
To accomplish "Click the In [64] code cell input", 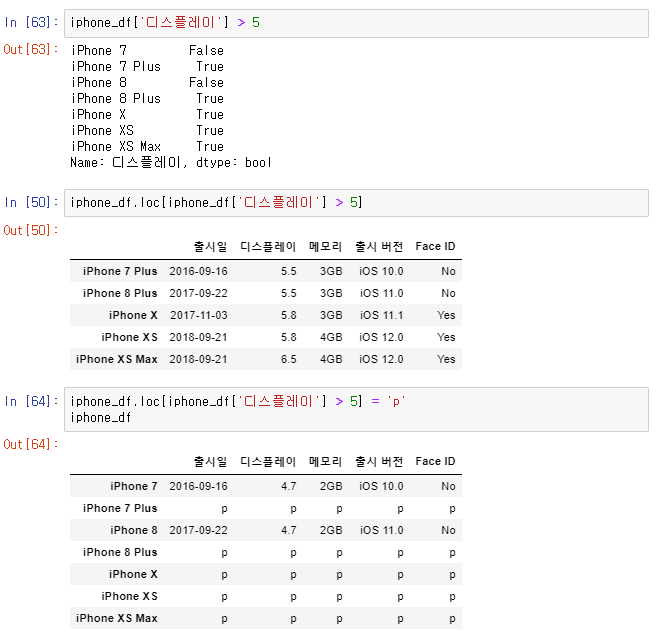I will 356,409.
